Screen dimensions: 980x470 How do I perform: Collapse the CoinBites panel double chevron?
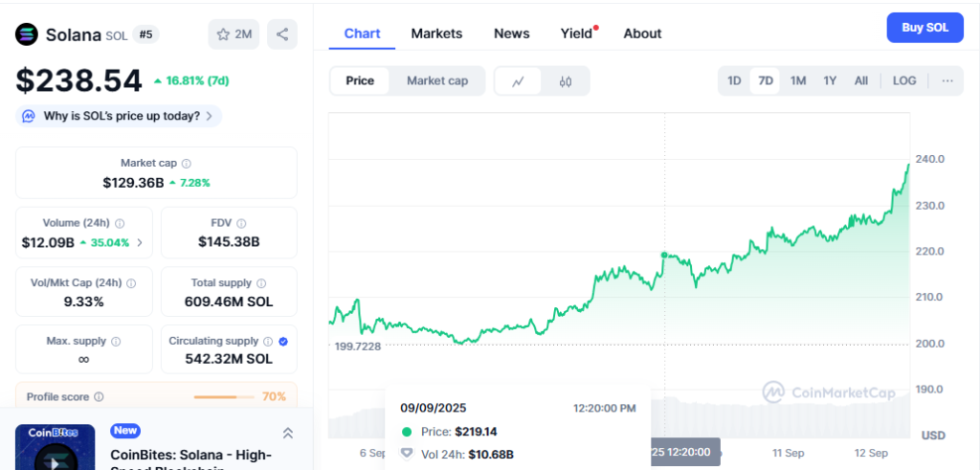pos(288,433)
